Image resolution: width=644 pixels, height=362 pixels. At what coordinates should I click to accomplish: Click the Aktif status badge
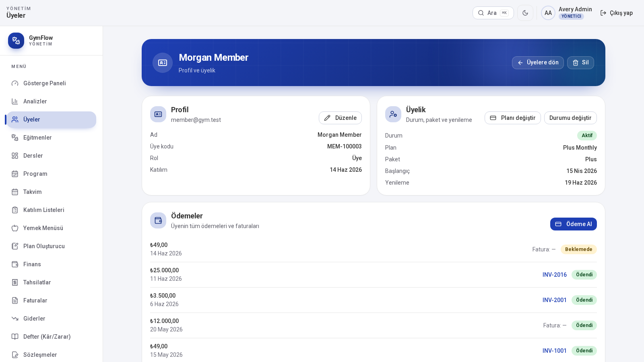(x=587, y=136)
